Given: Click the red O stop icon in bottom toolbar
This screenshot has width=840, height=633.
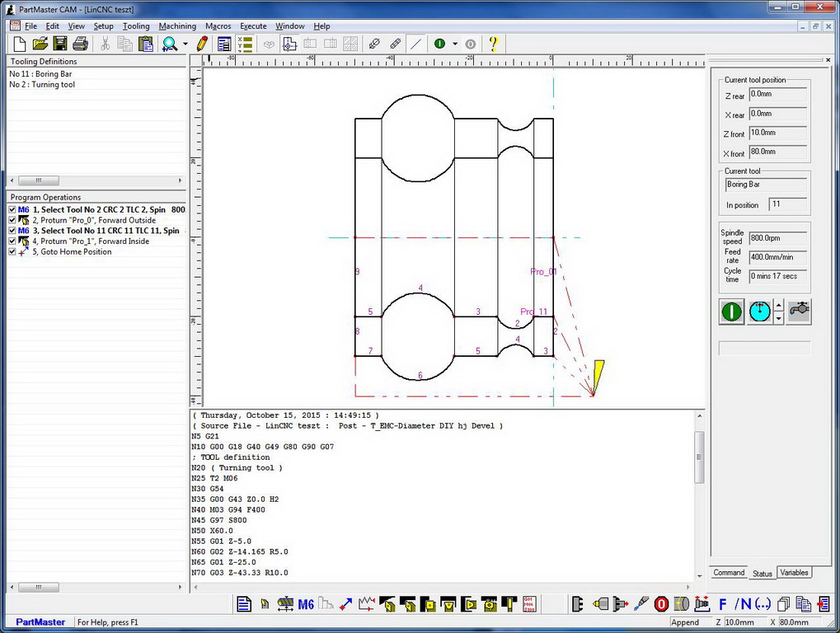Looking at the screenshot, I should coord(661,604).
